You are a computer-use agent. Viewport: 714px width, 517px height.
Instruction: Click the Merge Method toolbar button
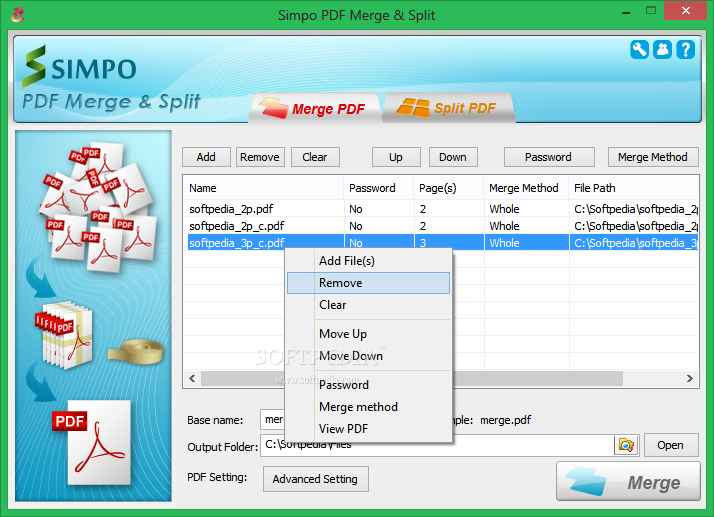click(653, 157)
